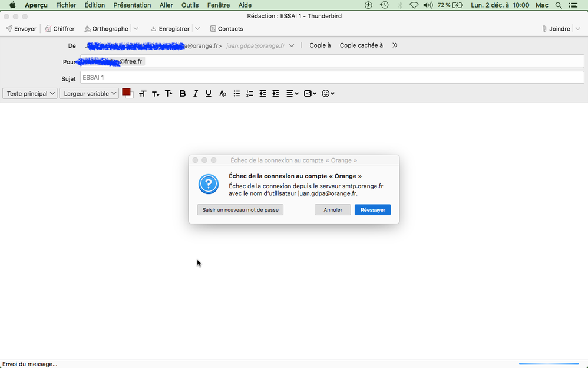588x368 pixels.
Task: Click the volume menu bar icon
Action: click(428, 5)
